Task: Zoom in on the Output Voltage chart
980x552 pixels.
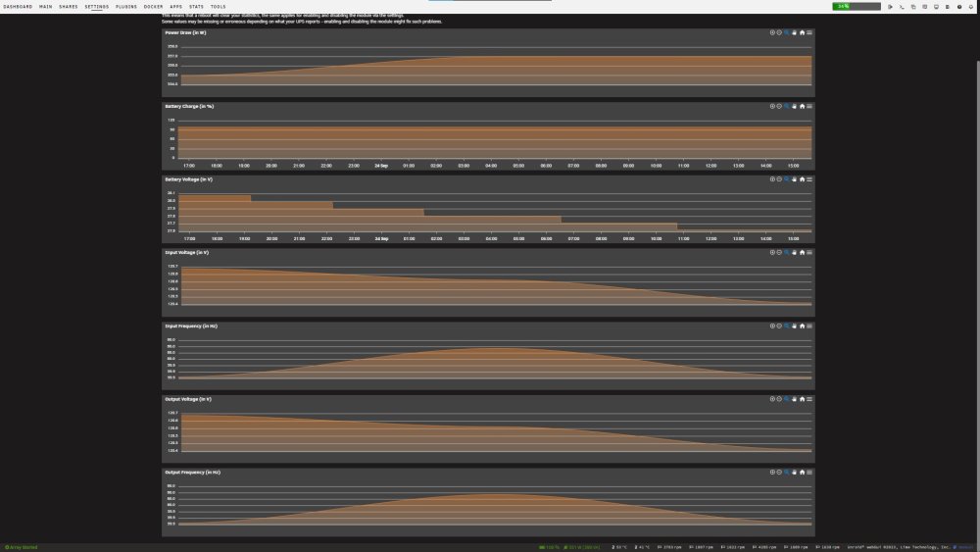Action: click(772, 399)
